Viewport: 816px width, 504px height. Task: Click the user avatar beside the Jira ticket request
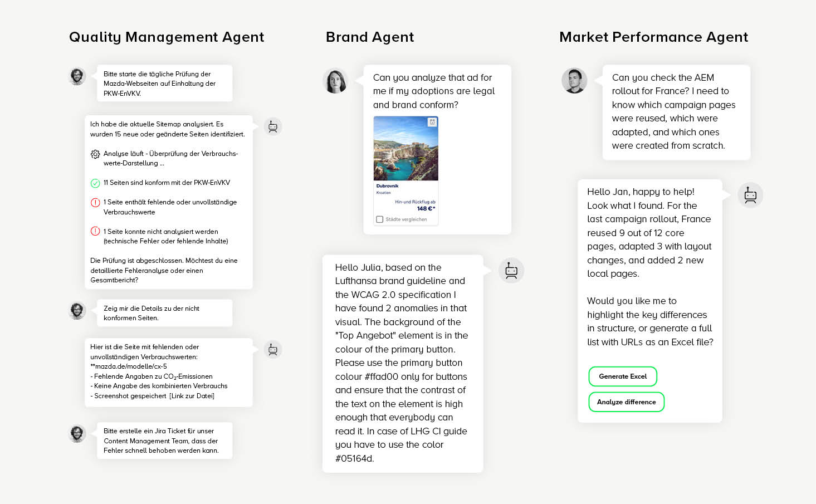coord(77,433)
